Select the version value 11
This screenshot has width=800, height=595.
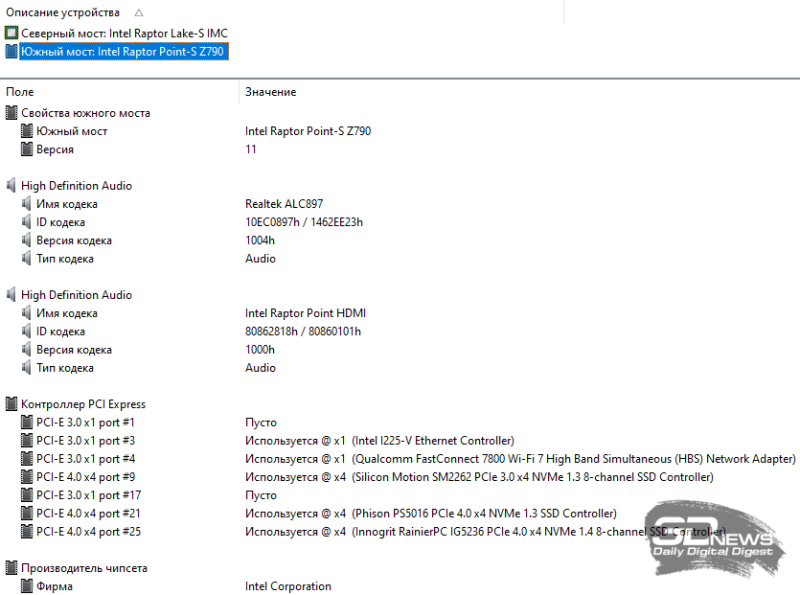pos(251,150)
